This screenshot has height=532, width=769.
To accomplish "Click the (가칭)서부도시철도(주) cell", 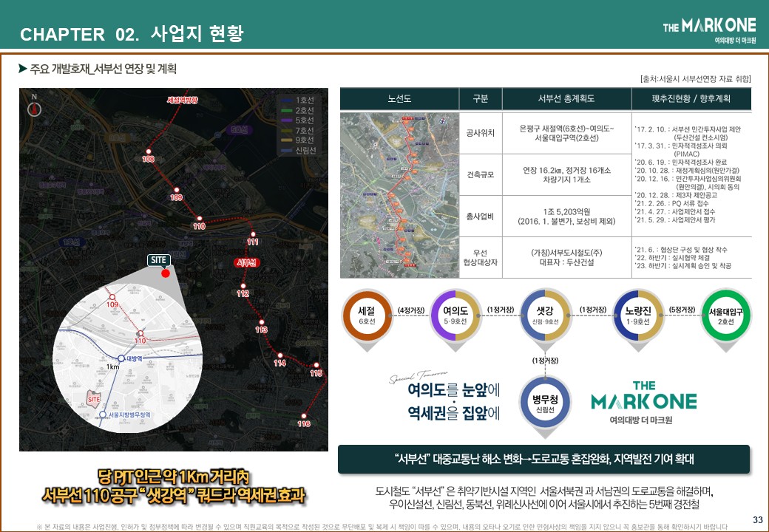I will [566, 258].
